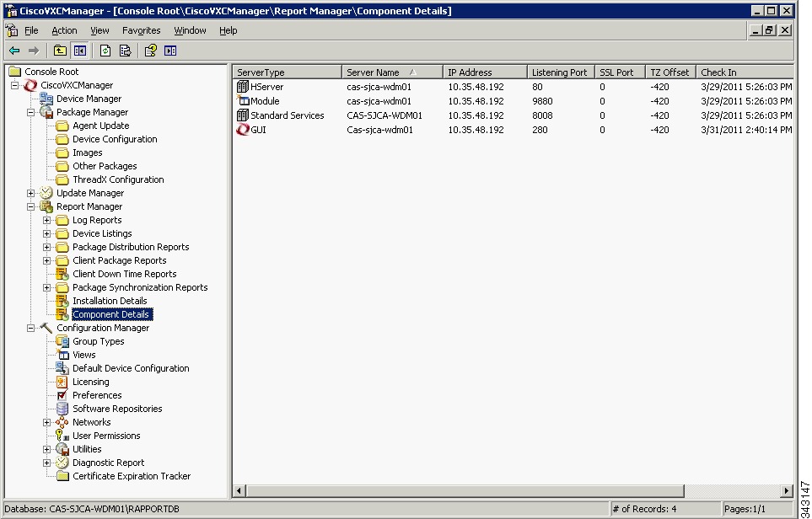Expand Package Distribution Reports folder
This screenshot has height=519, width=812.
click(x=47, y=247)
